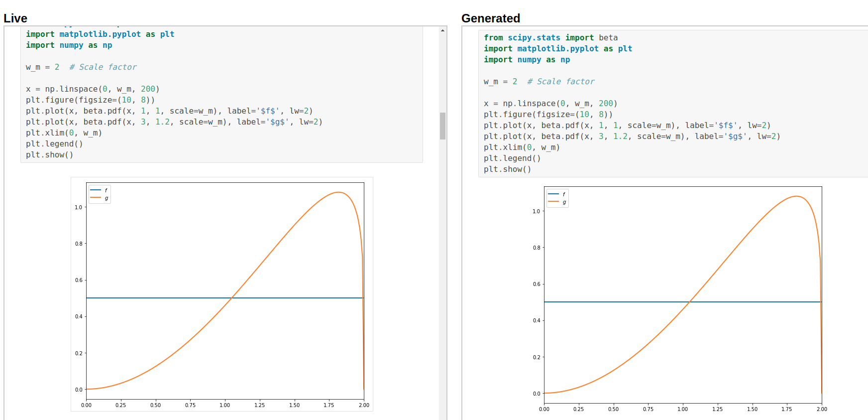Click "plt.legend()" in the Generated code
Screen dimensions: 868x420
pyautogui.click(x=512, y=158)
